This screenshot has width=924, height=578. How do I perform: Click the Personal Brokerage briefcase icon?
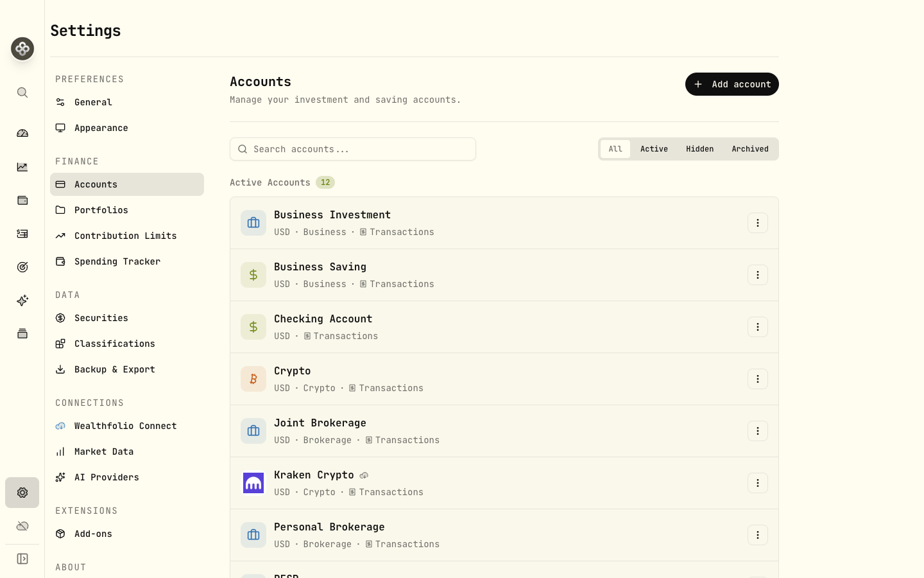(x=253, y=535)
